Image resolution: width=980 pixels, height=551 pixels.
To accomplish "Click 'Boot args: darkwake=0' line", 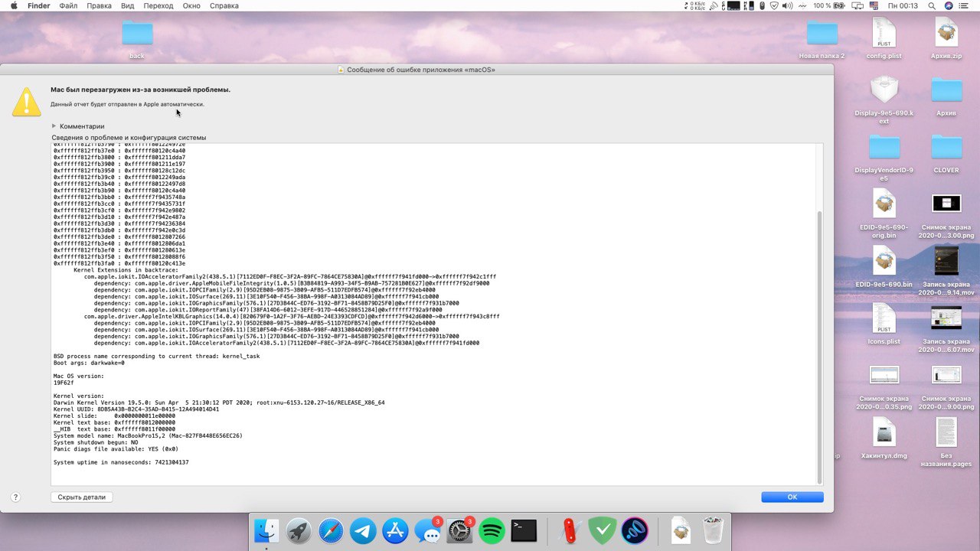I will (89, 363).
